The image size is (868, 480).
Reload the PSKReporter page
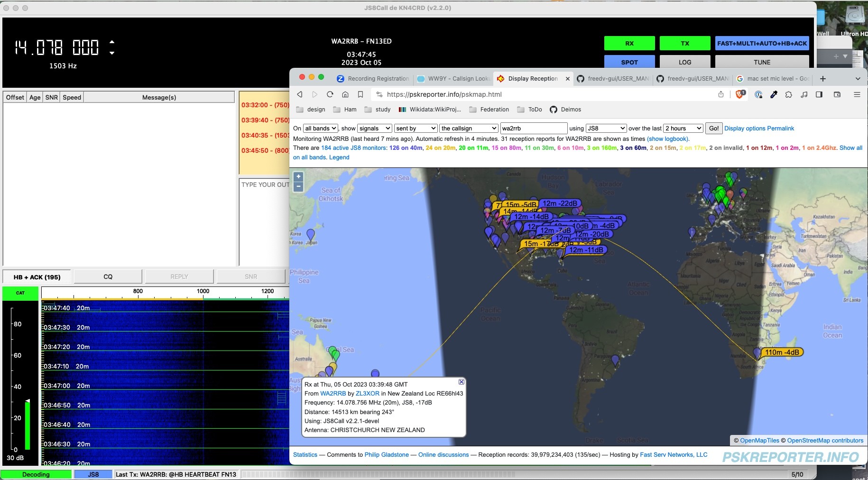click(x=330, y=94)
